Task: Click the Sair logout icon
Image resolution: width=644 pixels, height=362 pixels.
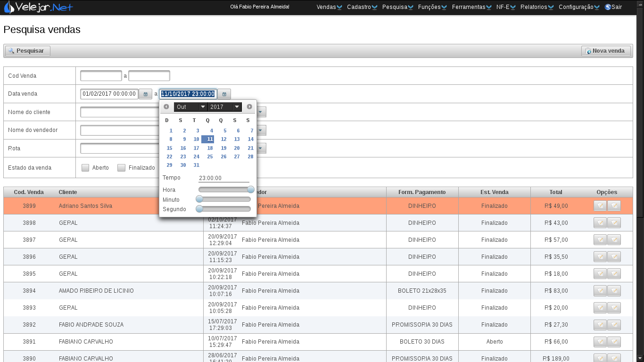Action: tap(608, 7)
